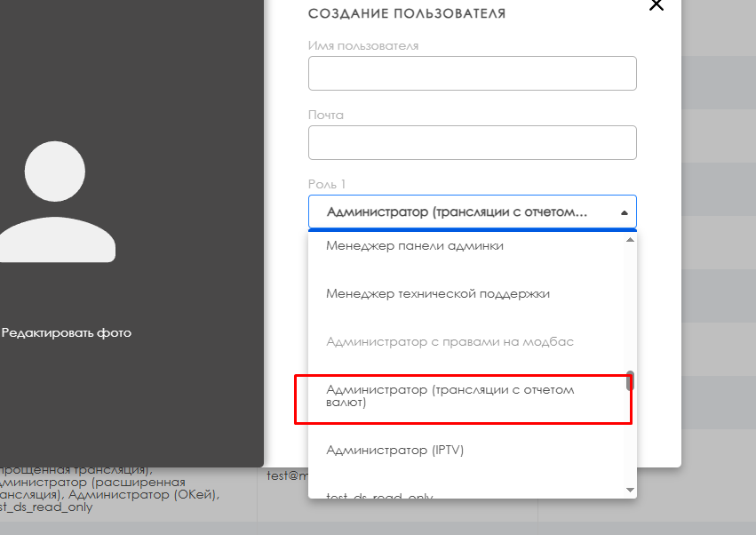
Task: Close the user creation dialog
Action: (657, 5)
